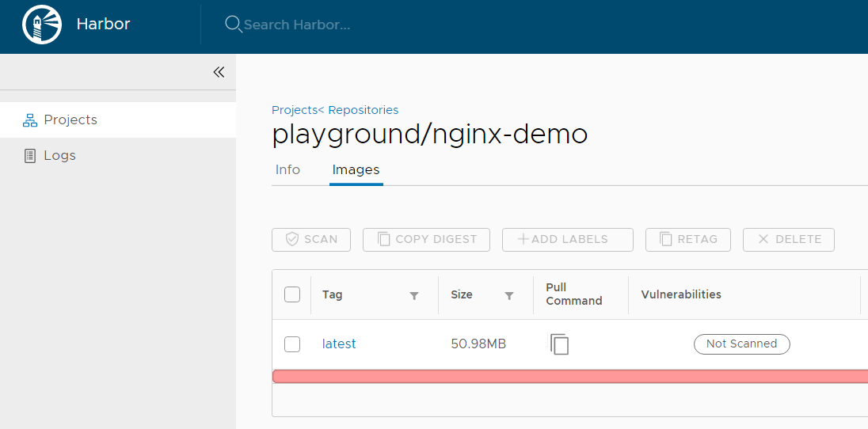Click the Vulnerabilities column header

[681, 294]
